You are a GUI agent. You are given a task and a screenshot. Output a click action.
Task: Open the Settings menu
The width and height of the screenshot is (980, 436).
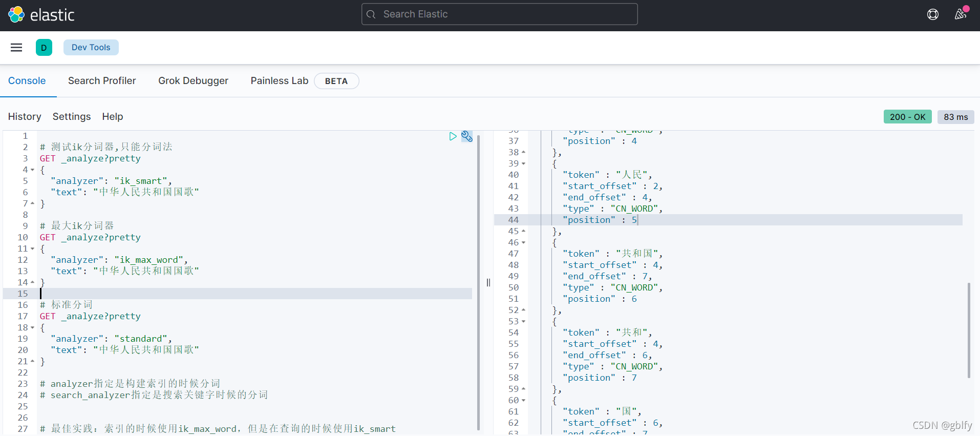coord(72,117)
